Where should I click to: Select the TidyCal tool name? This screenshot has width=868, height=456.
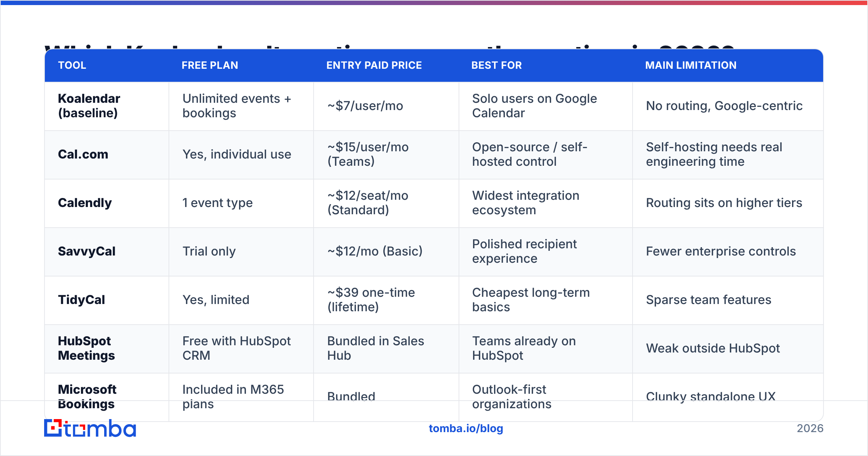click(x=81, y=300)
